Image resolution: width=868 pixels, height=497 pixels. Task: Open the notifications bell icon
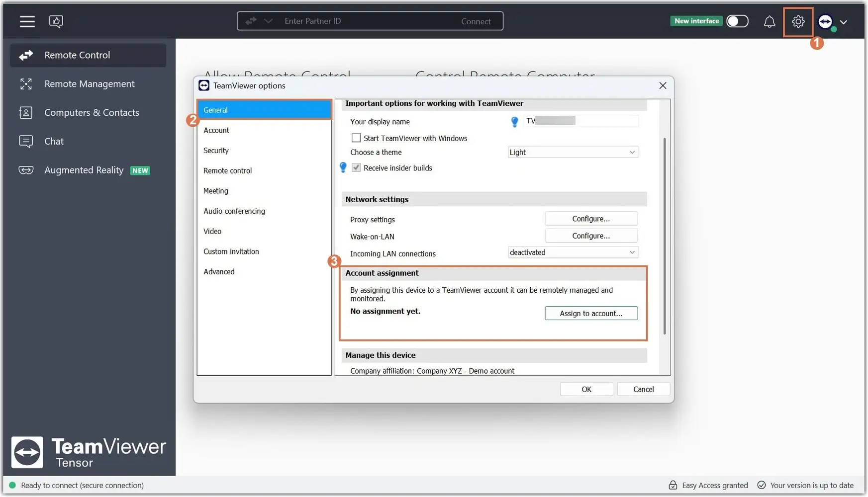770,21
